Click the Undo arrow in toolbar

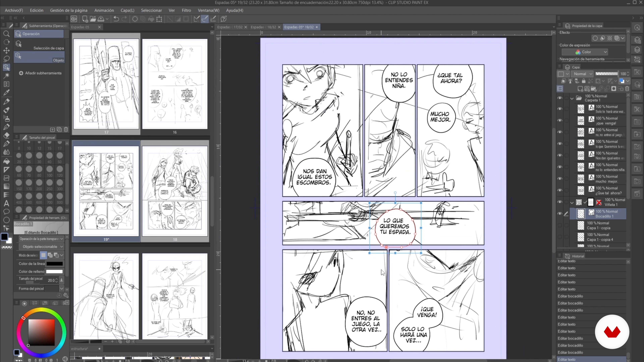(116, 19)
